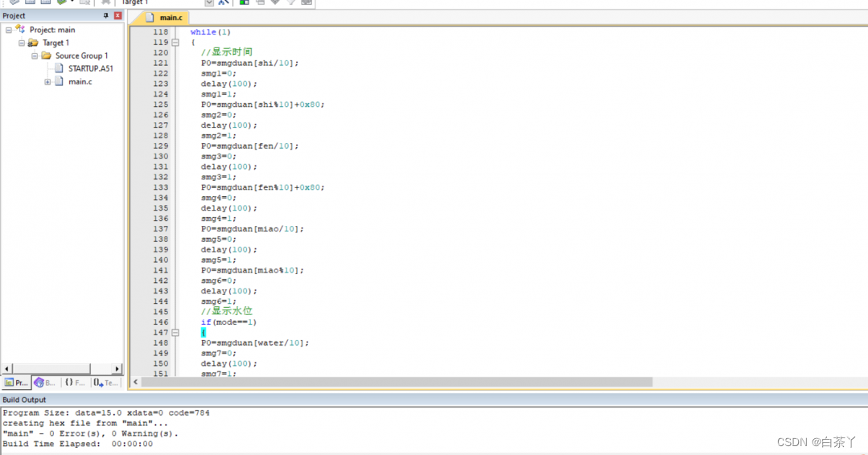Open the Templates tab icon

click(105, 383)
